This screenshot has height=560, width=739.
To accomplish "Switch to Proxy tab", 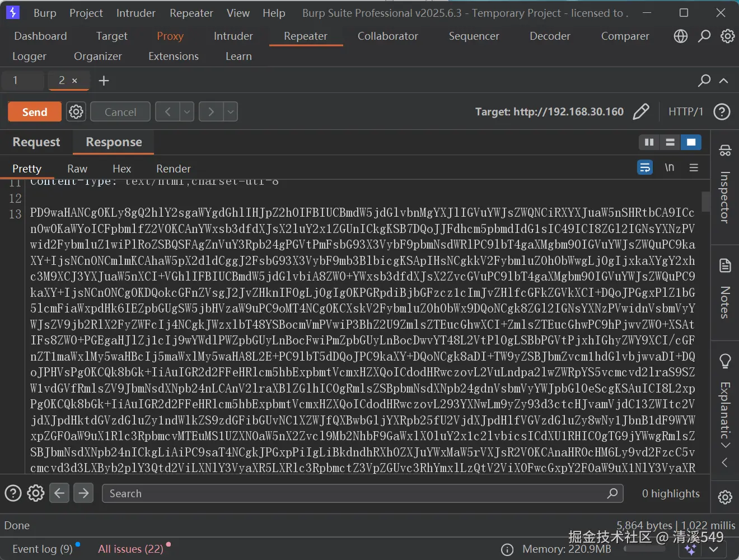I will [170, 36].
